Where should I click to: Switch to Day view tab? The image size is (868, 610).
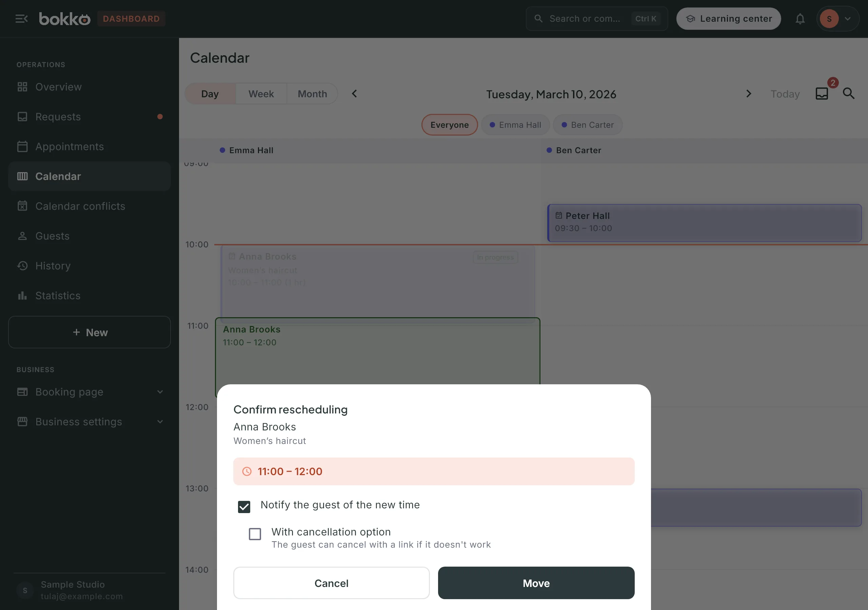[x=210, y=94]
